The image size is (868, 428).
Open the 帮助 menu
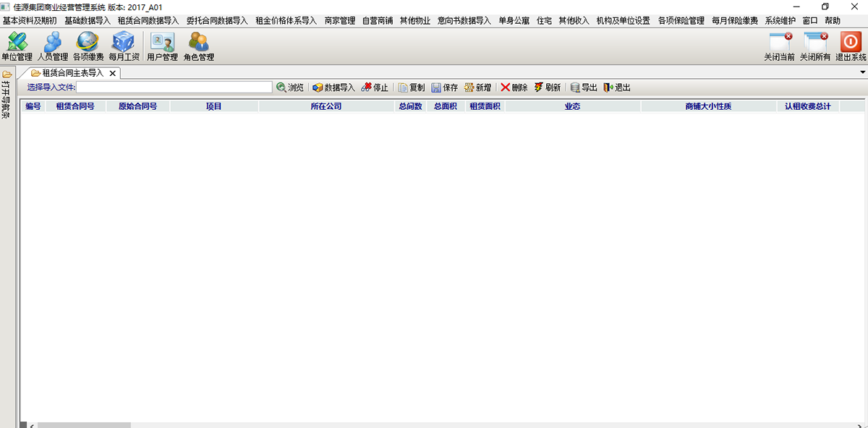click(833, 20)
